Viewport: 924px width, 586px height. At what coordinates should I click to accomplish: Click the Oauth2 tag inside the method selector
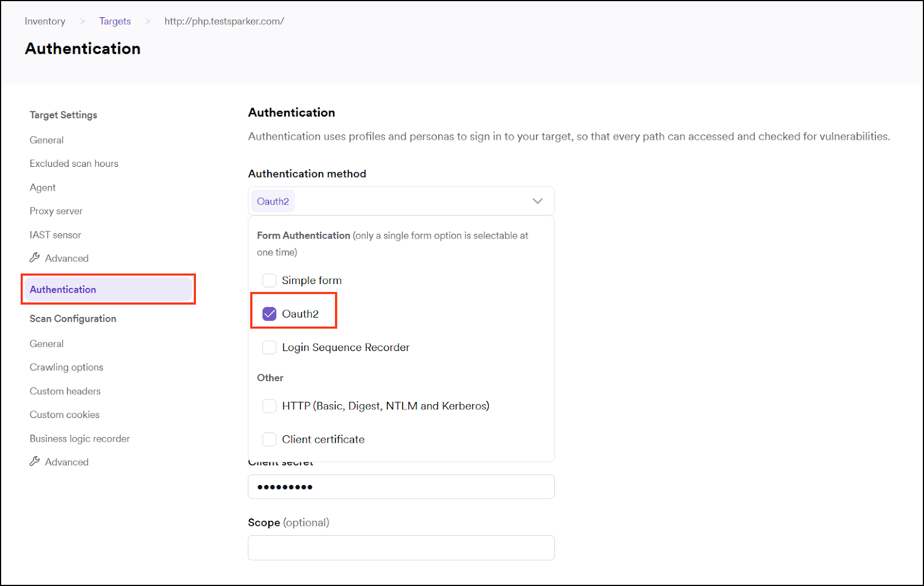click(x=272, y=201)
